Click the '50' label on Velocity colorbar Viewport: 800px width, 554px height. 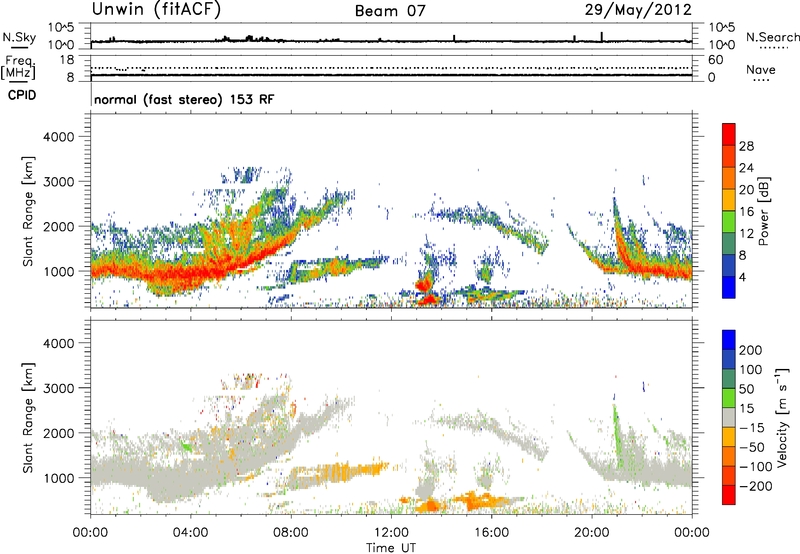[x=746, y=389]
